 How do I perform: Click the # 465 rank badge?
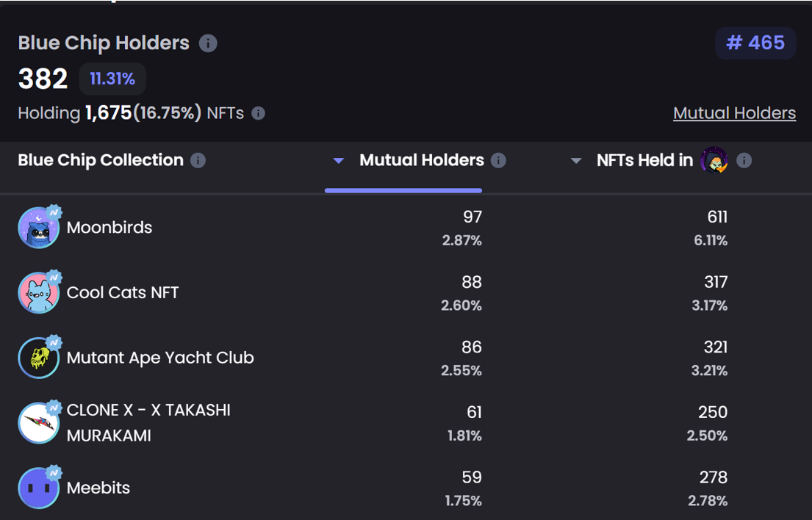pyautogui.click(x=755, y=43)
